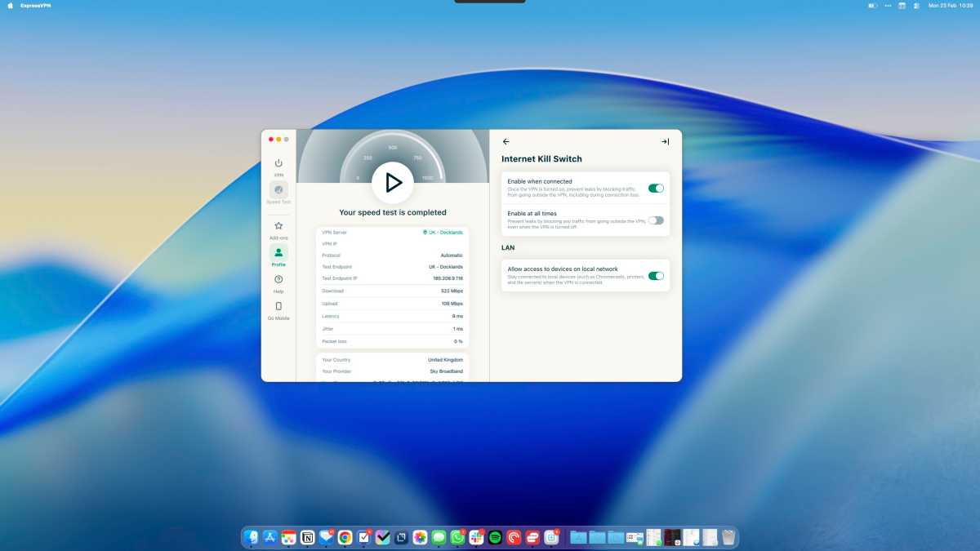The image size is (980, 551).
Task: Go back with the left arrow
Action: point(506,141)
